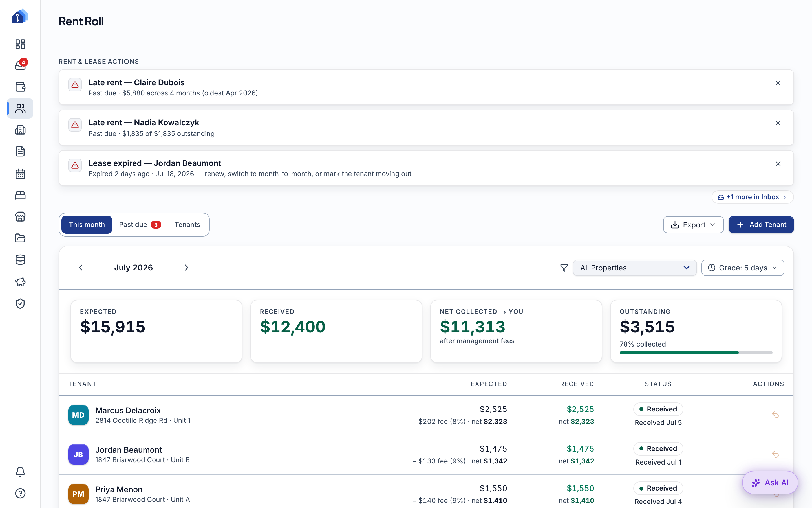
Task: Open the wallet icon in sidebar
Action: point(20,87)
